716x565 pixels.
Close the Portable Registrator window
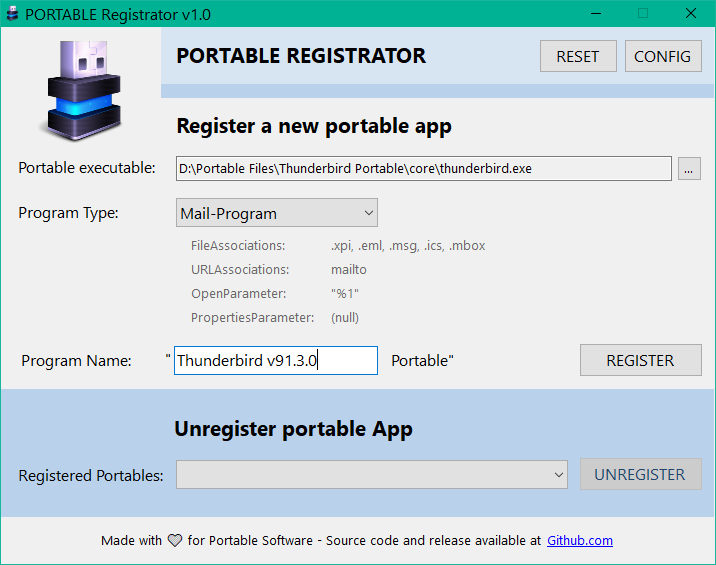click(690, 14)
